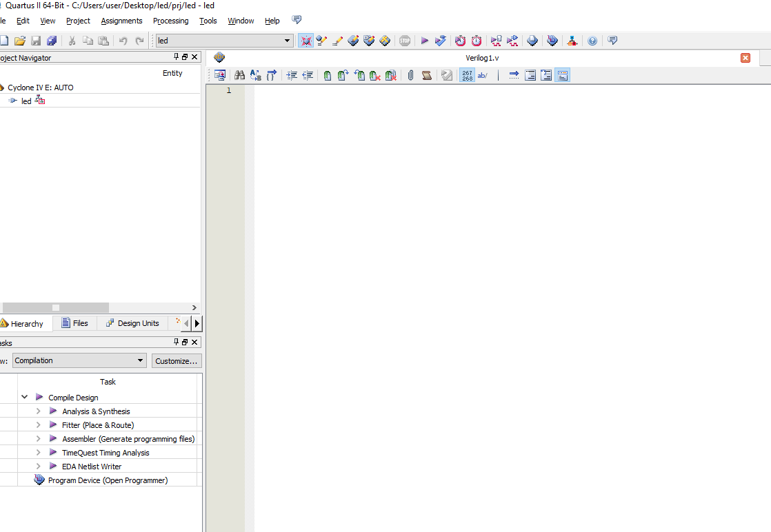Expand TimeQuest Timing Analysis task
771x532 pixels.
pyautogui.click(x=39, y=452)
